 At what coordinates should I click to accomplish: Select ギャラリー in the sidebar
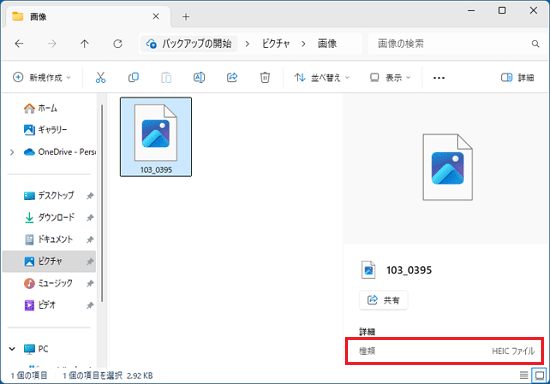[45, 130]
